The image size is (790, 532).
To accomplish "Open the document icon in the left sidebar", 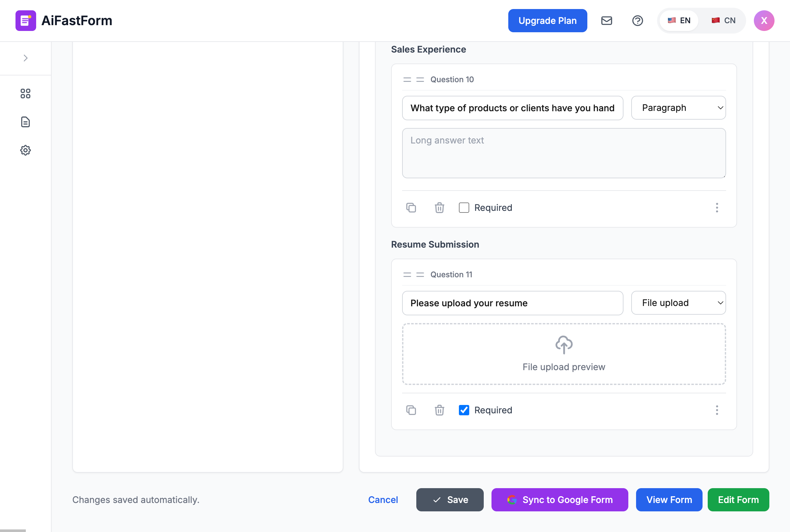I will click(x=25, y=122).
